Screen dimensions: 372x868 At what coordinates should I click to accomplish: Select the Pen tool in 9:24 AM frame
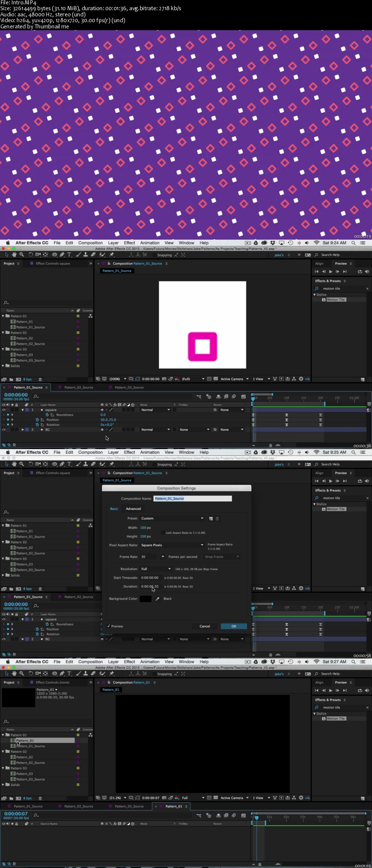62,255
